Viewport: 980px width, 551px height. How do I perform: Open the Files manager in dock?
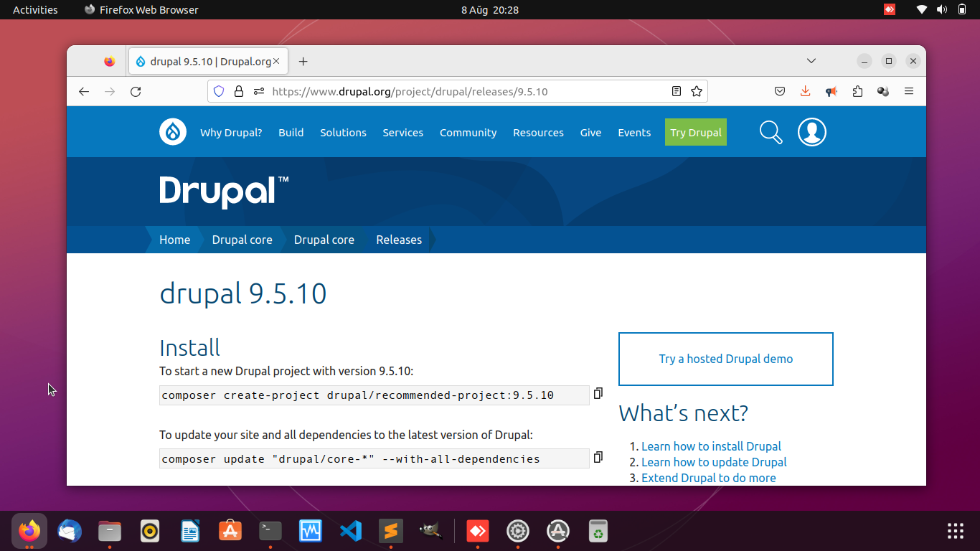[x=110, y=531]
